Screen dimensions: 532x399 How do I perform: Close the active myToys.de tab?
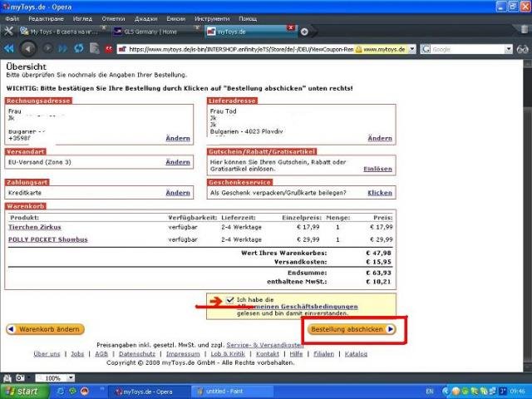[x=291, y=28]
